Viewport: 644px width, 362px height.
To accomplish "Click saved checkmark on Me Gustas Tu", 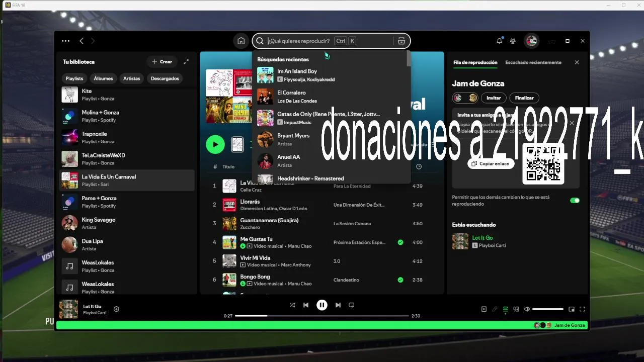I will coord(400,242).
